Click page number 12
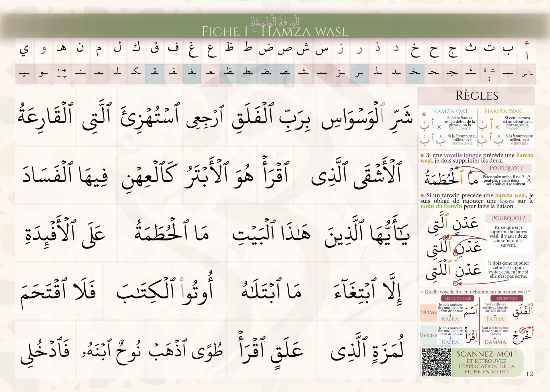Image resolution: width=550 pixels, height=392 pixels. (529, 374)
